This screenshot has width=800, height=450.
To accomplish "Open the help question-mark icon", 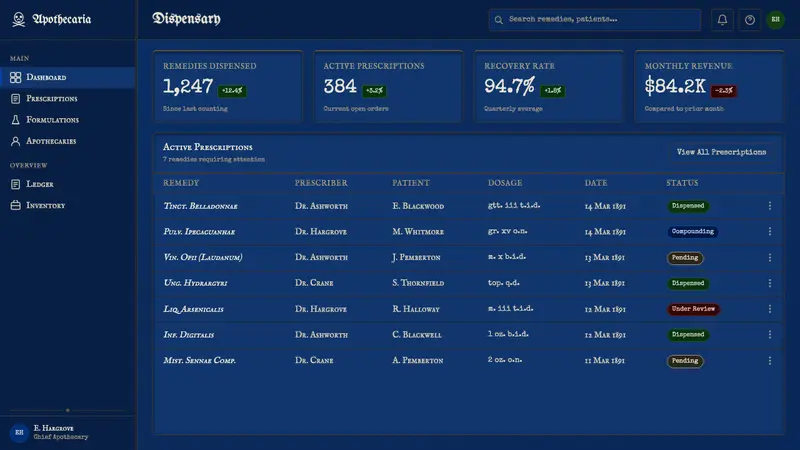I will [749, 20].
